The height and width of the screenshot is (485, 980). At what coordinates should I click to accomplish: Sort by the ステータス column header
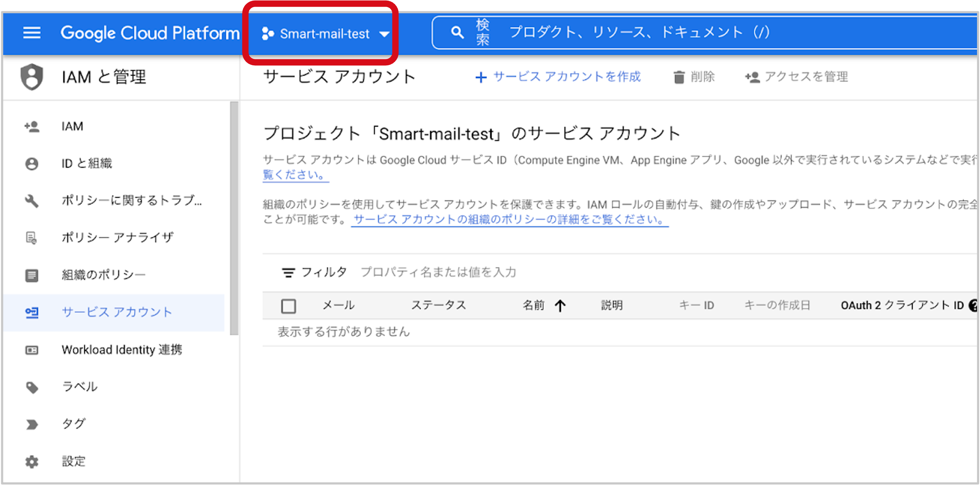click(x=439, y=305)
